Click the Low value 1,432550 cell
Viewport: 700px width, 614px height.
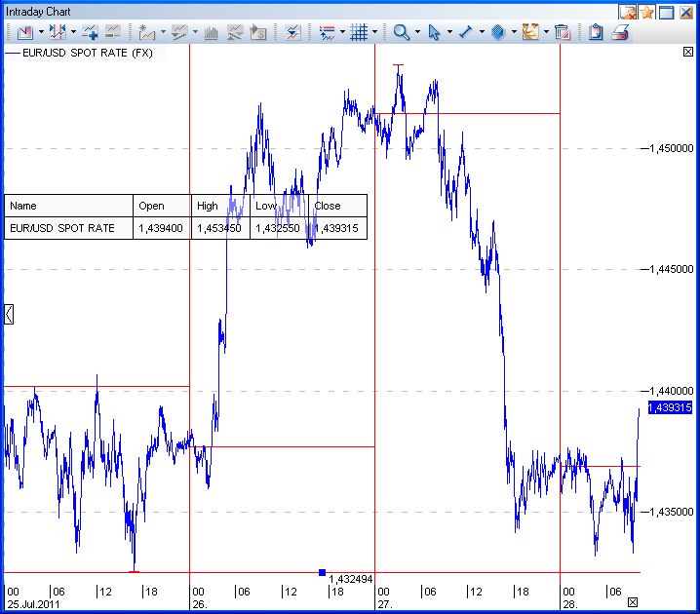(x=278, y=228)
